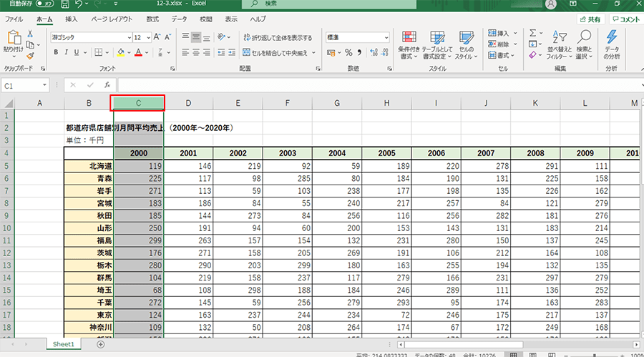Toggle the AutoSave switch

44,4
